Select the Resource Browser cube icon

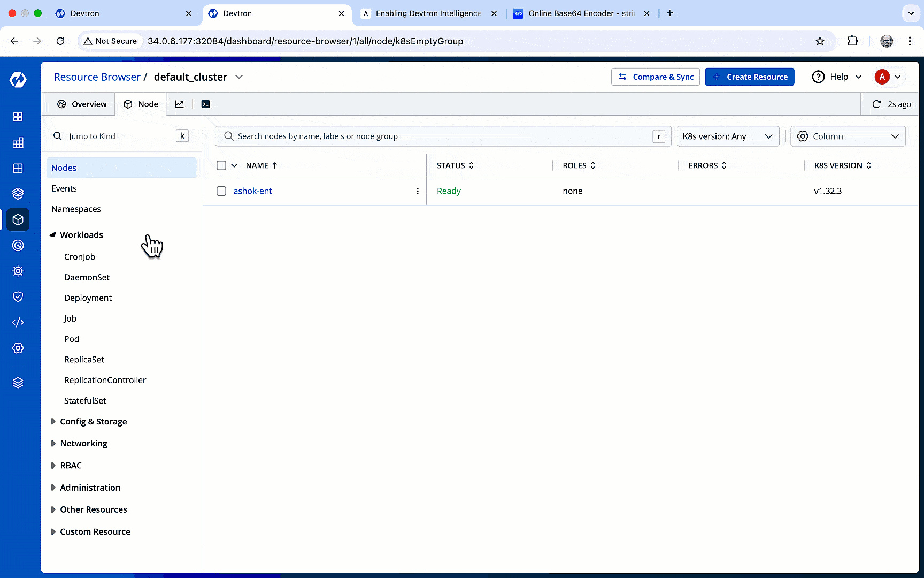click(18, 219)
